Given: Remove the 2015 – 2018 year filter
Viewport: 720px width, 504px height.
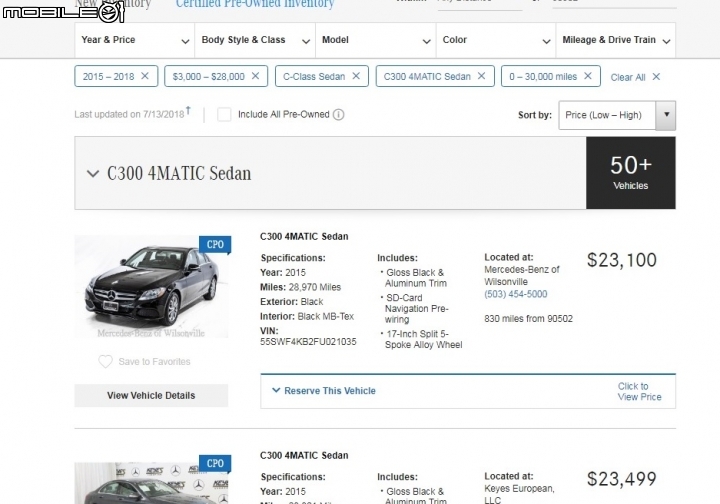Looking at the screenshot, I should tap(145, 76).
